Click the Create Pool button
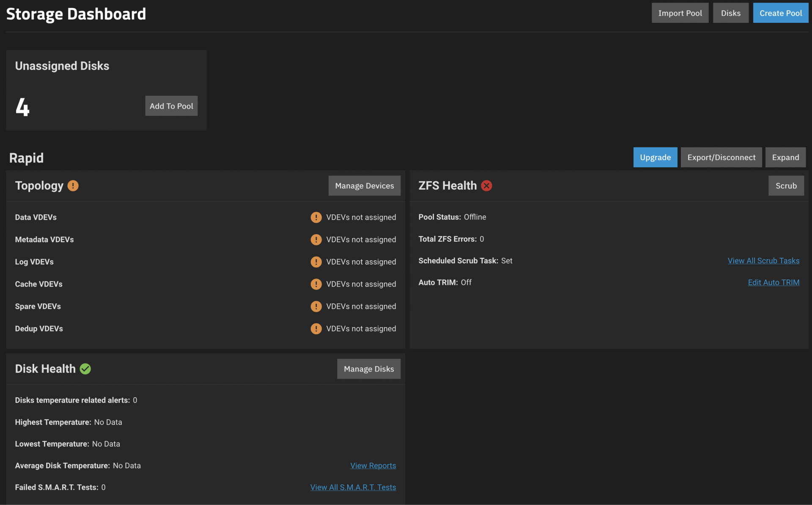Image resolution: width=812 pixels, height=505 pixels. (780, 13)
